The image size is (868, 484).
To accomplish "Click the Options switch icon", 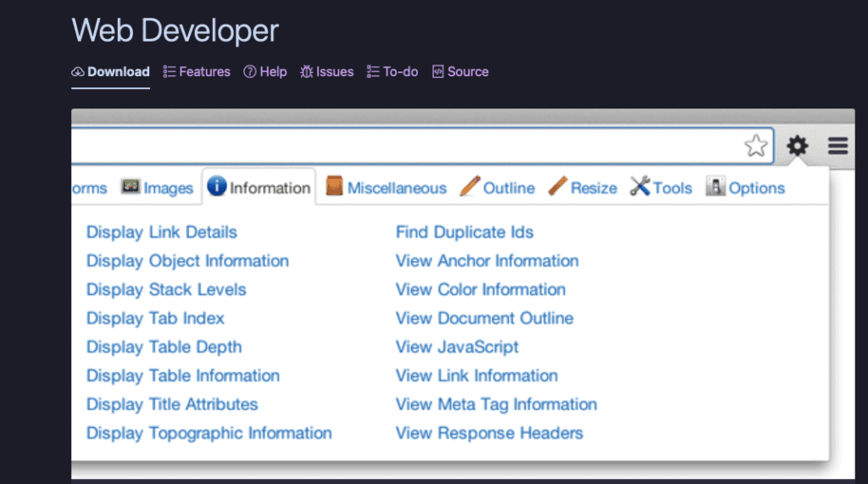I will pyautogui.click(x=715, y=186).
